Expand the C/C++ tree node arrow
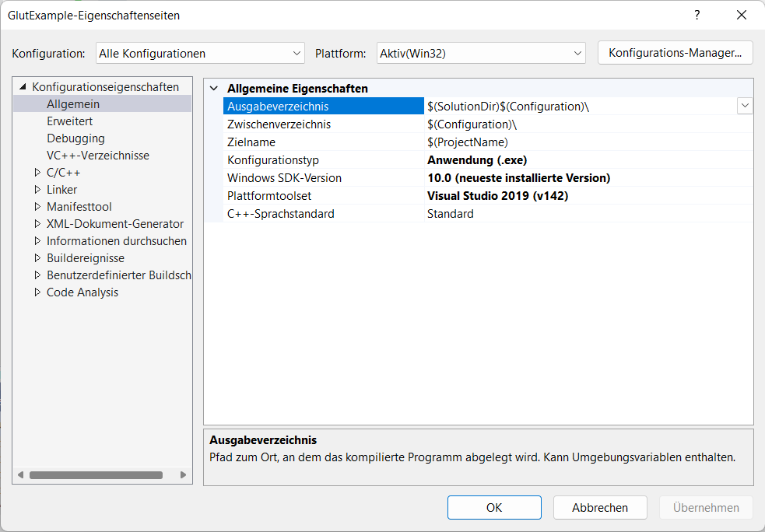 click(37, 172)
